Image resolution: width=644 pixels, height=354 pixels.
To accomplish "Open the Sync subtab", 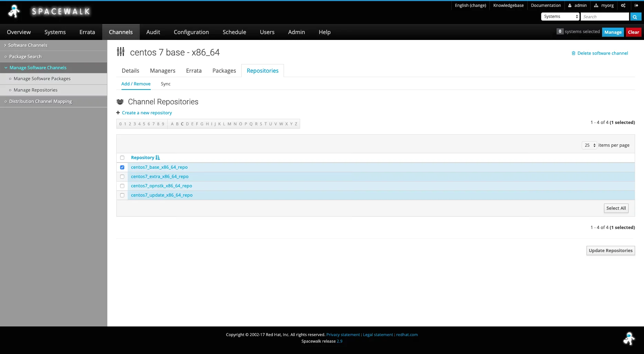I will coord(166,84).
